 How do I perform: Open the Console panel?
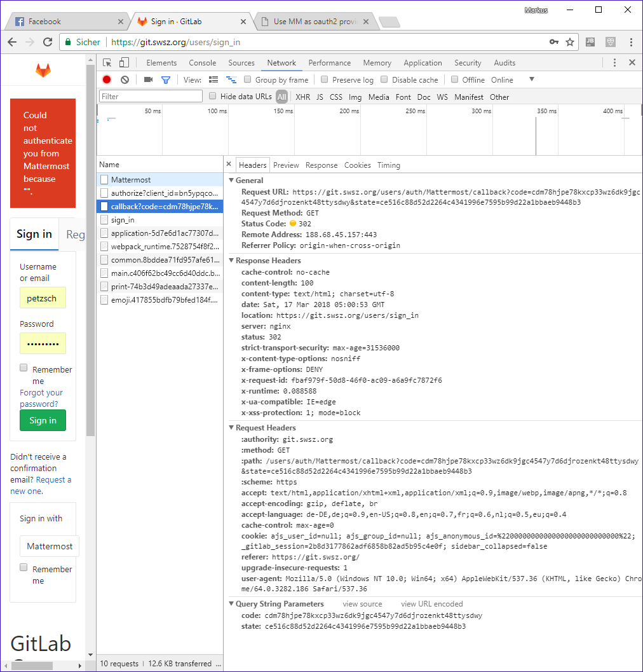(x=203, y=62)
